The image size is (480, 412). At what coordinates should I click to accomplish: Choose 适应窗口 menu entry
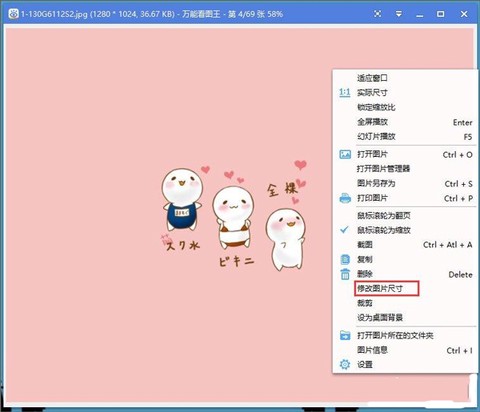[405, 78]
